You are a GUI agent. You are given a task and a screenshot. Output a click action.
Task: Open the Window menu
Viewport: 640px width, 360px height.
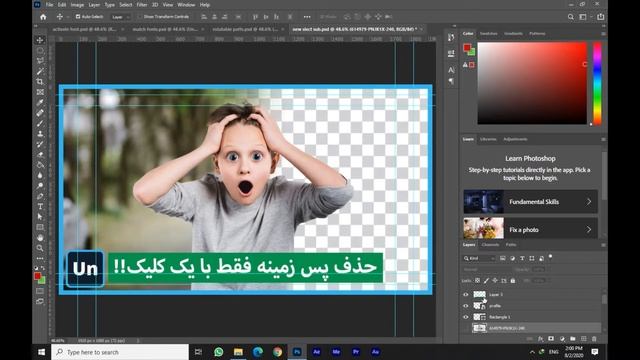tap(186, 5)
